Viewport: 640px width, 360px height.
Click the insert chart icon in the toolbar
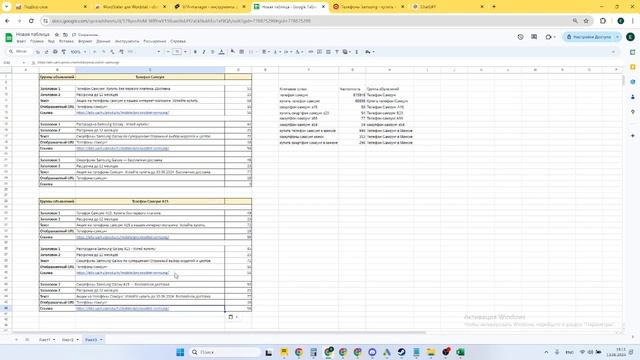tap(328, 52)
